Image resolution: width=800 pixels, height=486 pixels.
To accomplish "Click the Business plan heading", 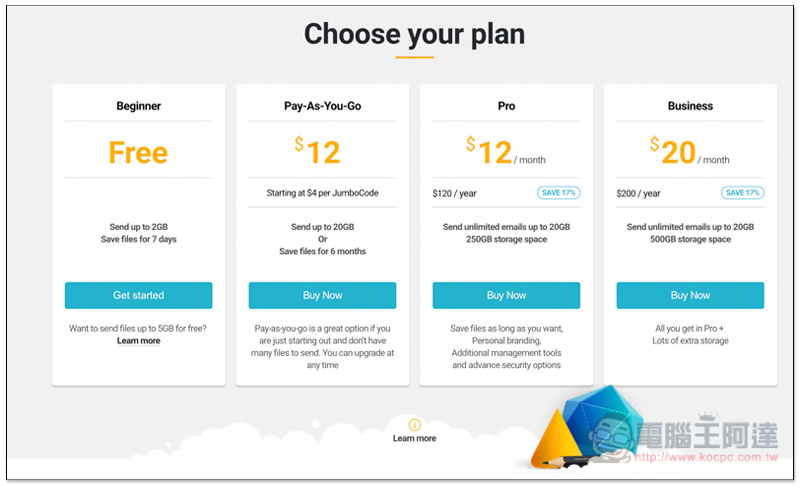I will pyautogui.click(x=690, y=106).
